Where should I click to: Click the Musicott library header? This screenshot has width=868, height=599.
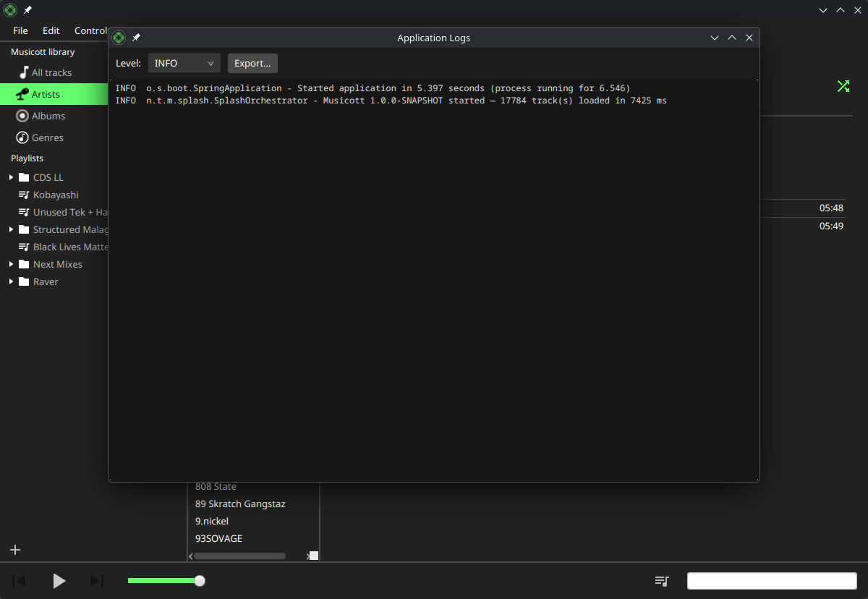(x=43, y=52)
